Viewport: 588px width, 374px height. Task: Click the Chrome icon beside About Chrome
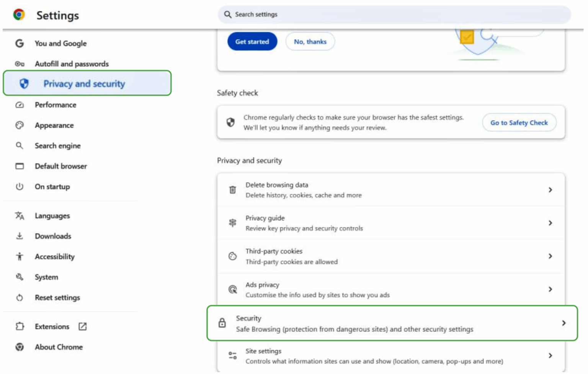pos(20,347)
